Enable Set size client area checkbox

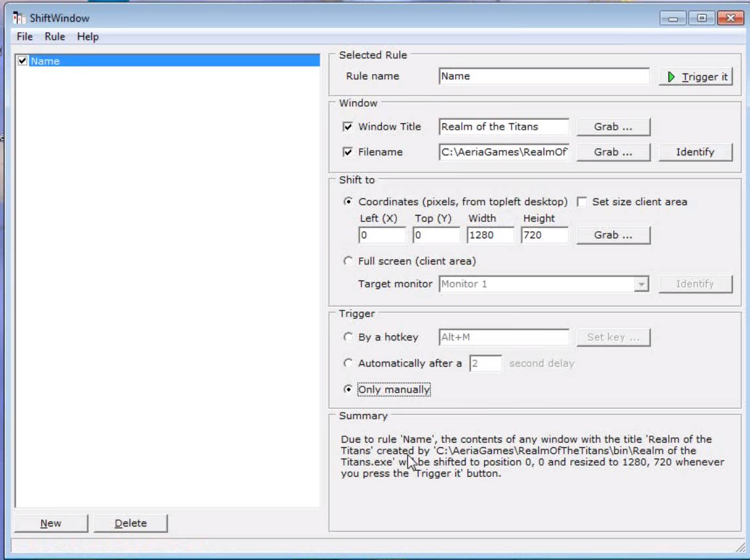tap(582, 202)
